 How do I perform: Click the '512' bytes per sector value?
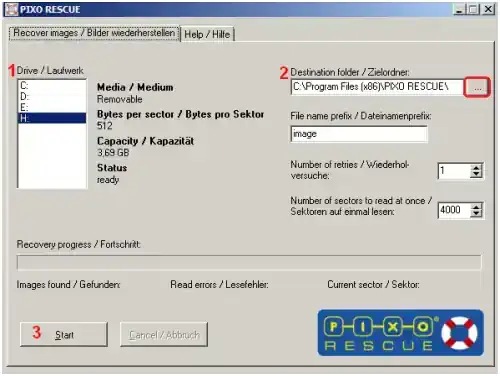(105, 126)
